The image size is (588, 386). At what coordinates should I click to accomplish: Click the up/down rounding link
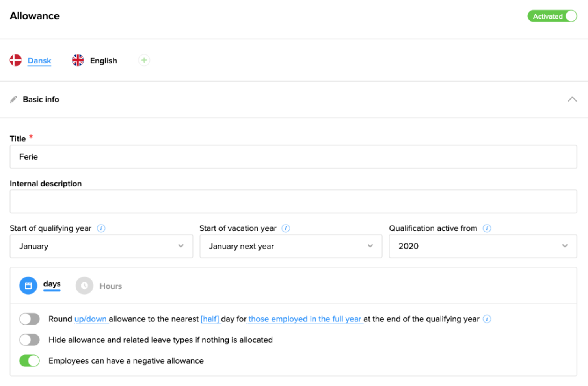(91, 319)
